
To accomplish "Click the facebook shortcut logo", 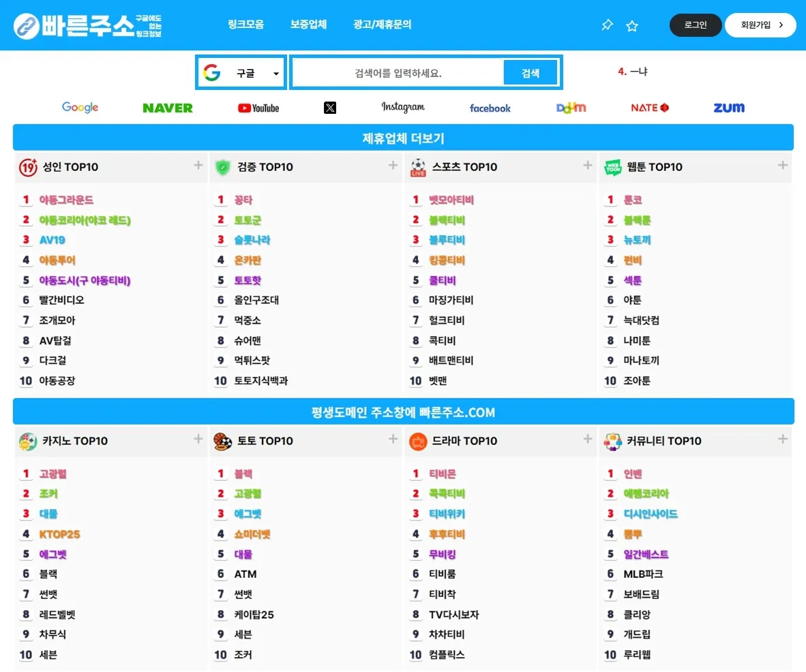I will [x=490, y=108].
